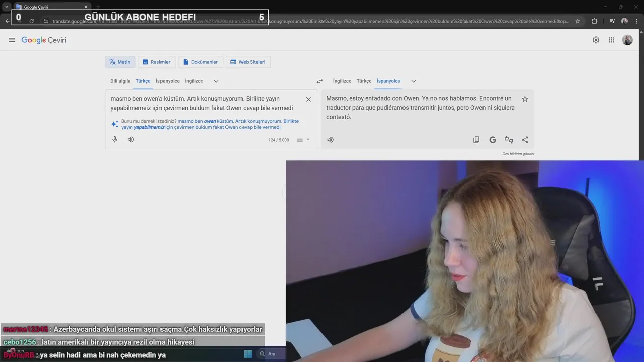Click the taskbar Ara search box
The width and height of the screenshot is (644, 362).
[271, 354]
